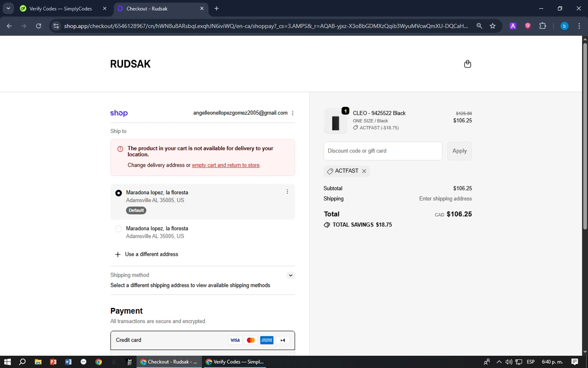Open the Windows Start menu
Image resolution: width=588 pixels, height=368 pixels.
7,362
